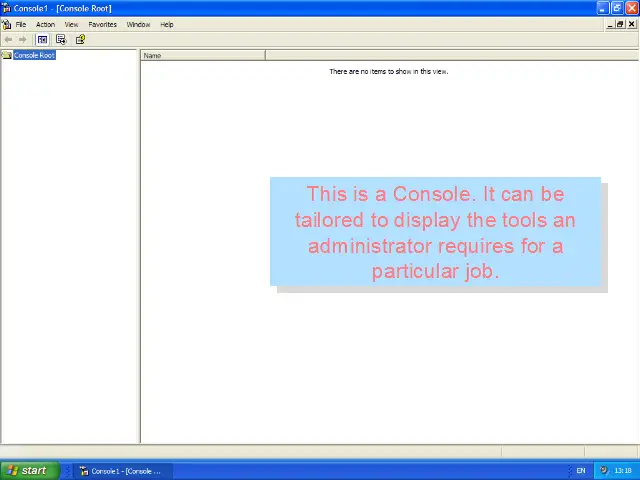Click the Console1 taskbar button
This screenshot has height=480, width=640.
(x=122, y=471)
